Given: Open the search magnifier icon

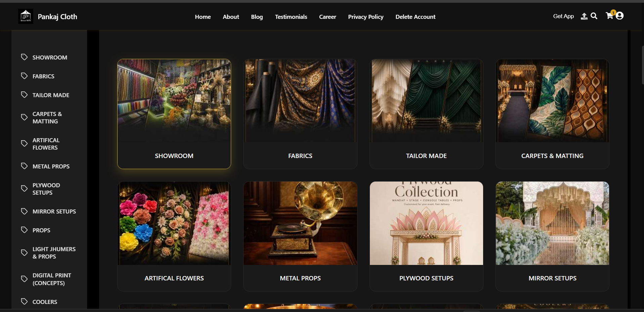Looking at the screenshot, I should [594, 16].
